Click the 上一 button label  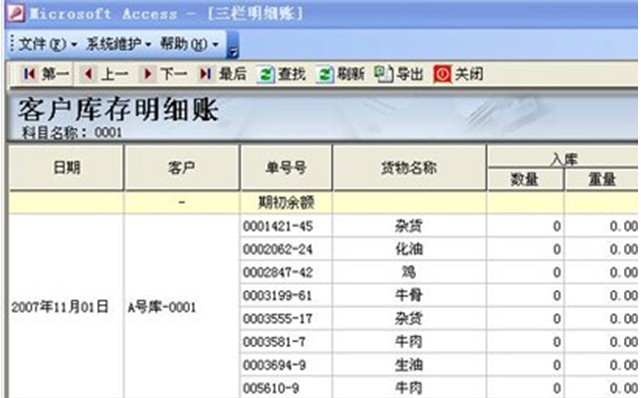tap(114, 74)
